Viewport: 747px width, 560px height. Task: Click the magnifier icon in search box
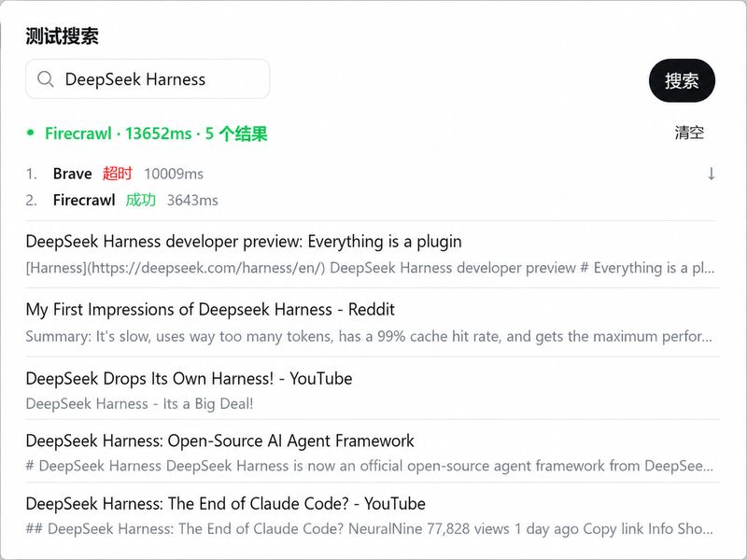coord(45,79)
